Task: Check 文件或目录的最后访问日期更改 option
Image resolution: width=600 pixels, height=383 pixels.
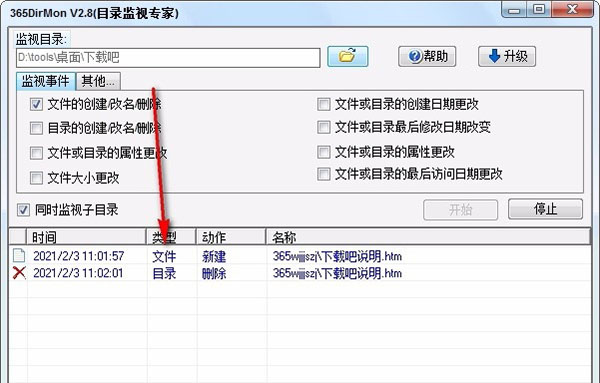Action: pyautogui.click(x=324, y=174)
